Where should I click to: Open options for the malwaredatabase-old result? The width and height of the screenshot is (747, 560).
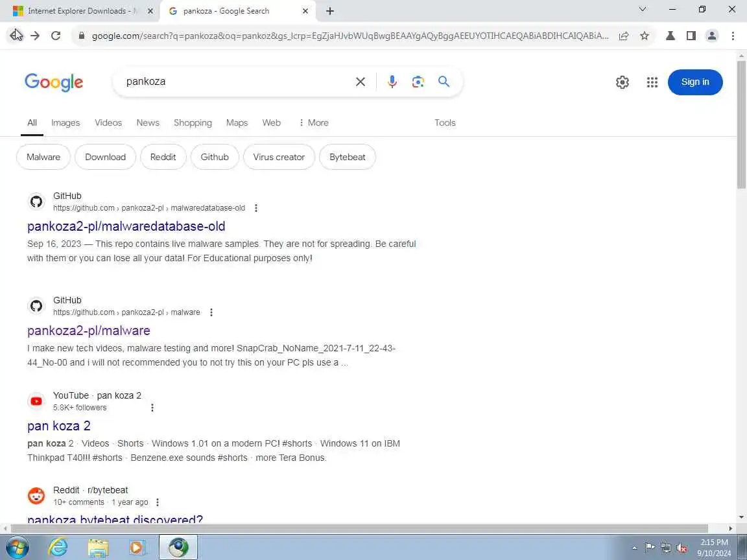click(256, 208)
